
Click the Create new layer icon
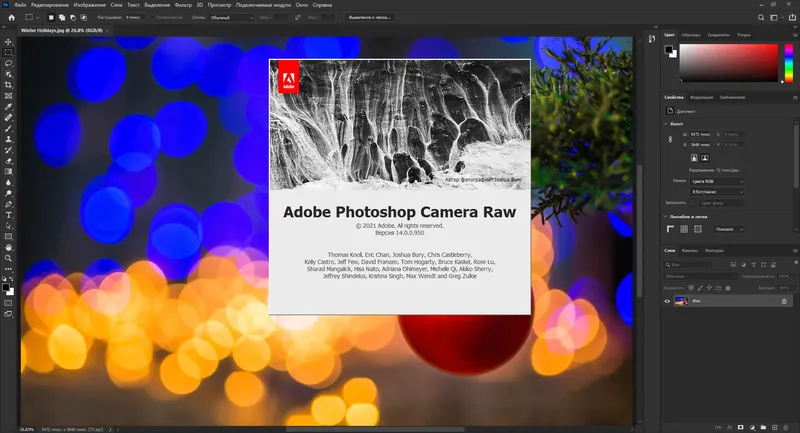774,427
